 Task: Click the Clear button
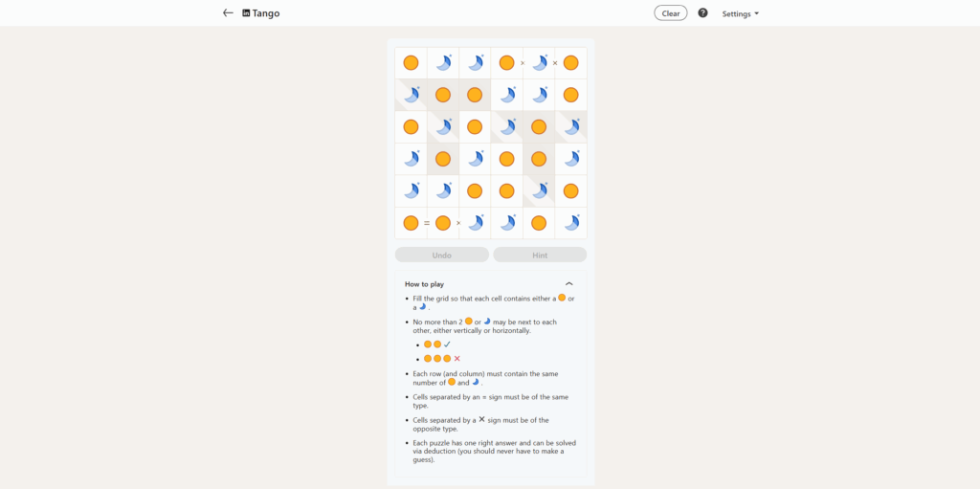pos(671,13)
